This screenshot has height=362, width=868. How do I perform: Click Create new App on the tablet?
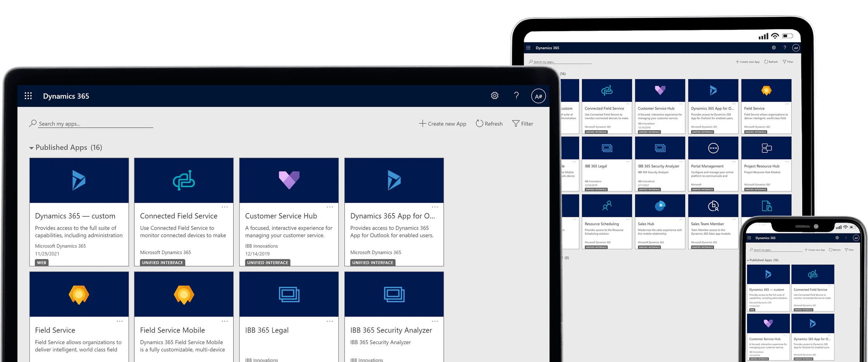747,62
